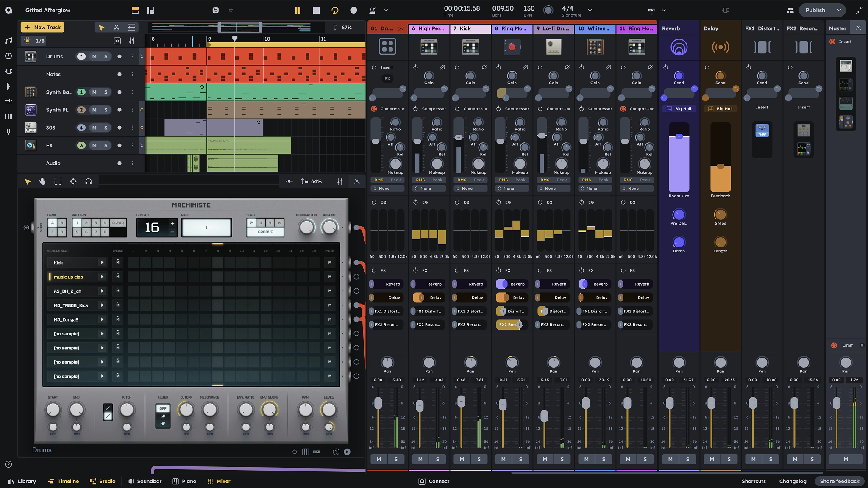Open the Reverb device icon
This screenshot has width=868, height=488.
[x=679, y=47]
